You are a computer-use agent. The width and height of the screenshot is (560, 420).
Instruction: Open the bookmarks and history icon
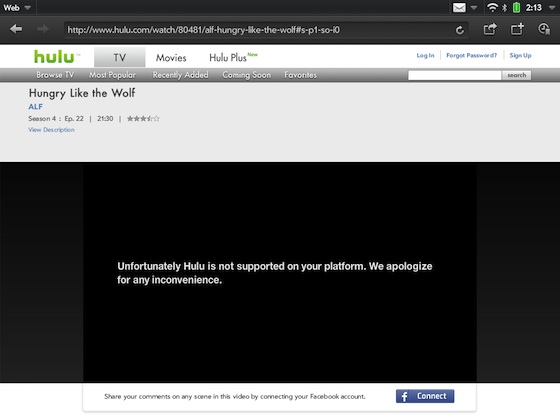[x=544, y=29]
